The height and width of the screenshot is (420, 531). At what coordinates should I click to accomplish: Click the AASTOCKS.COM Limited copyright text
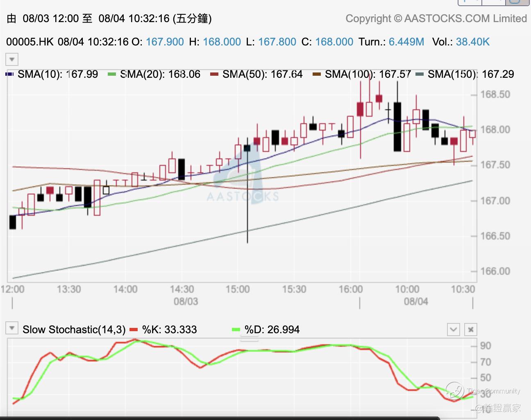[436, 18]
